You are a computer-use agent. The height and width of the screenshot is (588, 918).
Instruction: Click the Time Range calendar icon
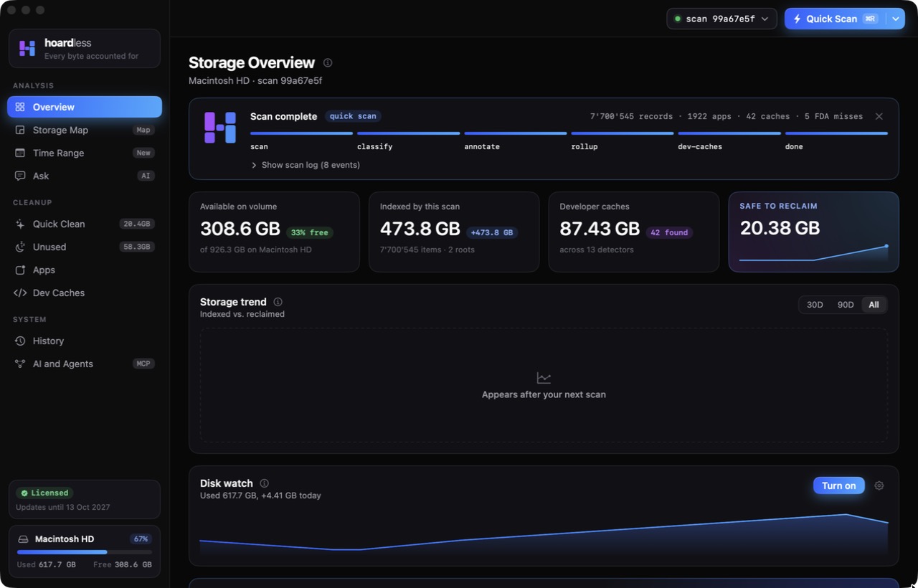20,153
